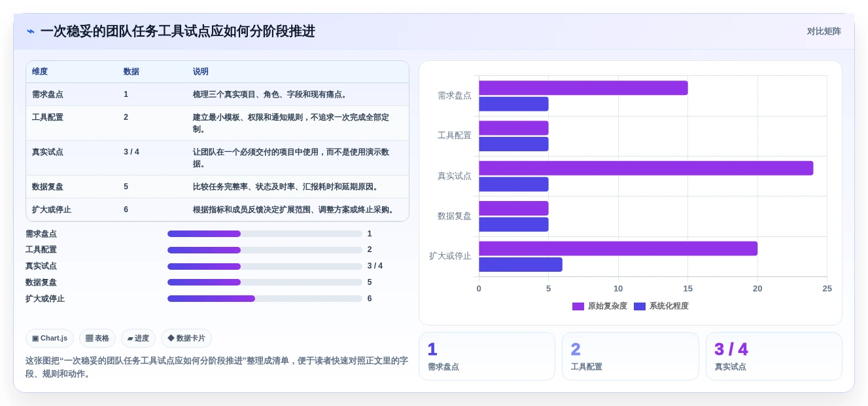Click the 说明 column header
Screen dimensions: 868x406
[x=201, y=71]
